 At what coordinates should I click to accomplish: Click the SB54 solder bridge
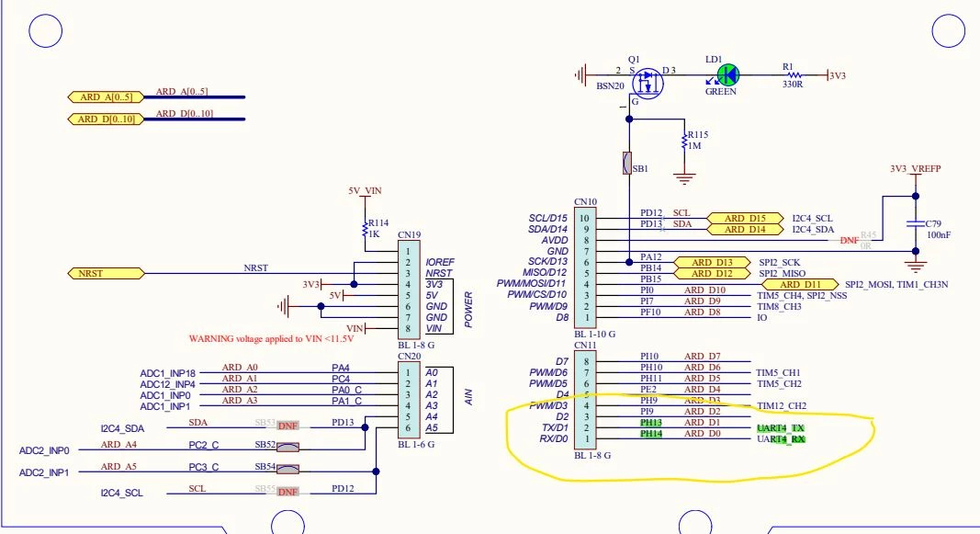coord(287,469)
